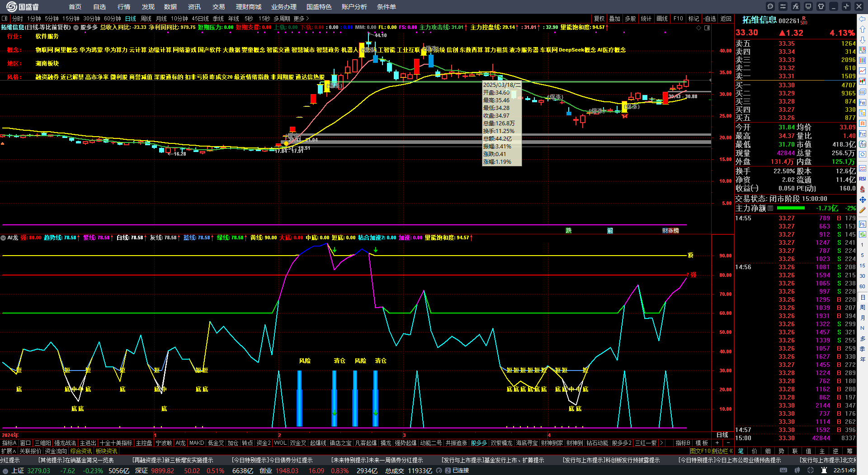868x475 pixels.
Task: Click the list icon next to 主力净额
Action: click(x=770, y=208)
